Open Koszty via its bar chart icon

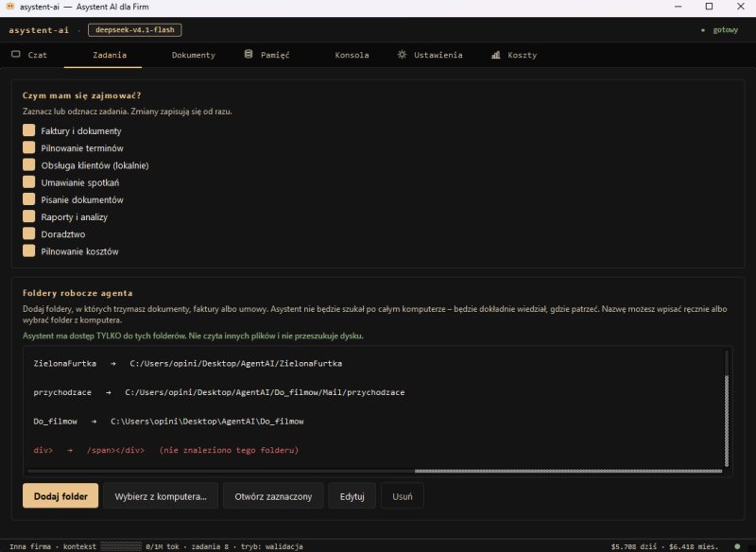(495, 55)
